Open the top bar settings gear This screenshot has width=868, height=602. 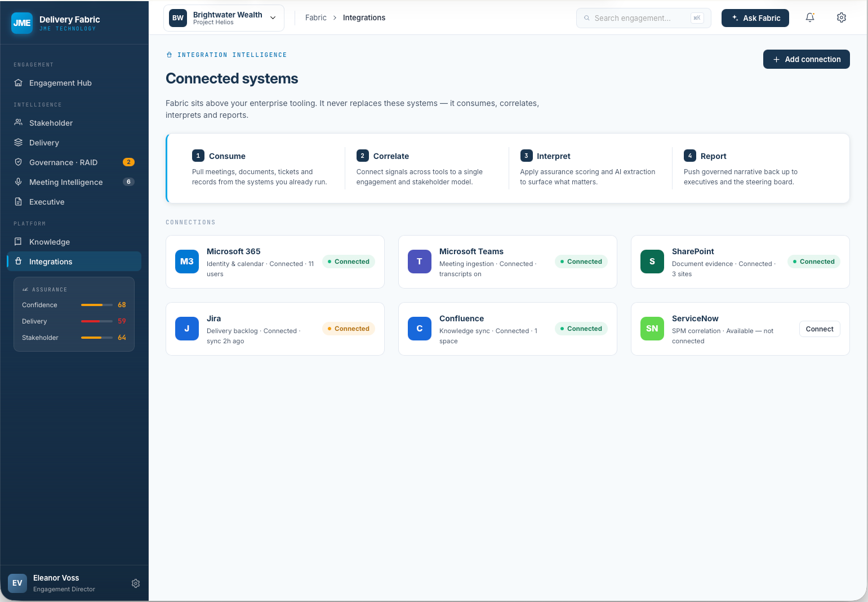(x=842, y=17)
